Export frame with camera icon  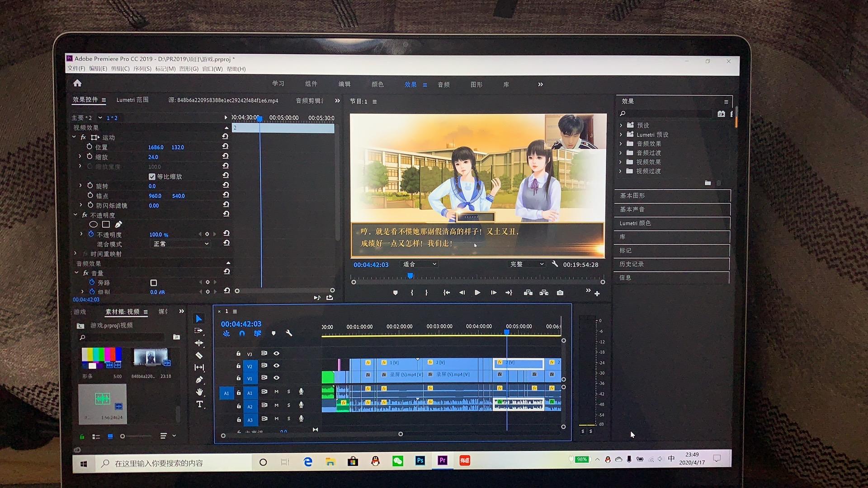click(x=560, y=293)
